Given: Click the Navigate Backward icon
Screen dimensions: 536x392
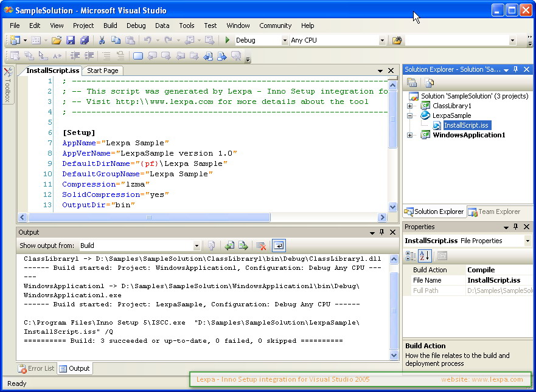Looking at the screenshot, I should (x=189, y=40).
